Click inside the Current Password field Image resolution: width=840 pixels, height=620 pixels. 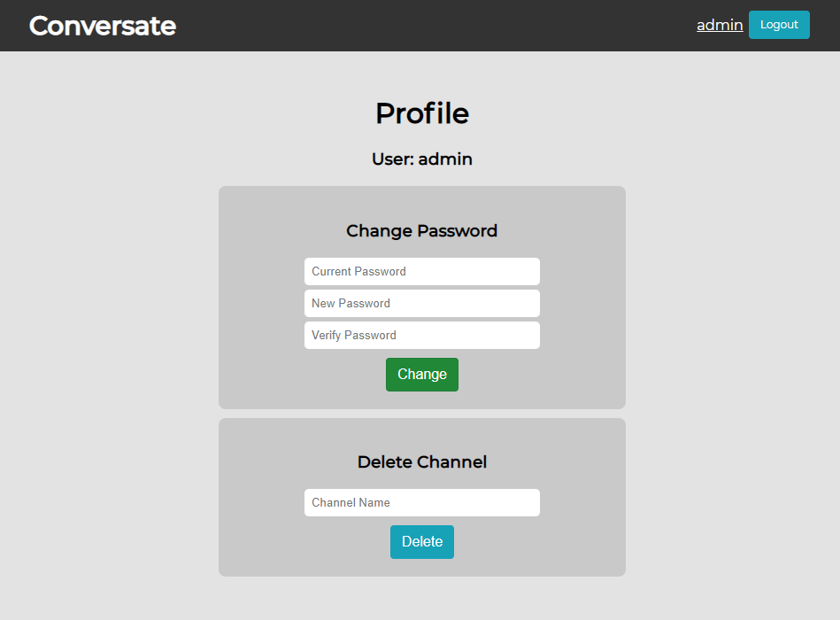tap(422, 271)
